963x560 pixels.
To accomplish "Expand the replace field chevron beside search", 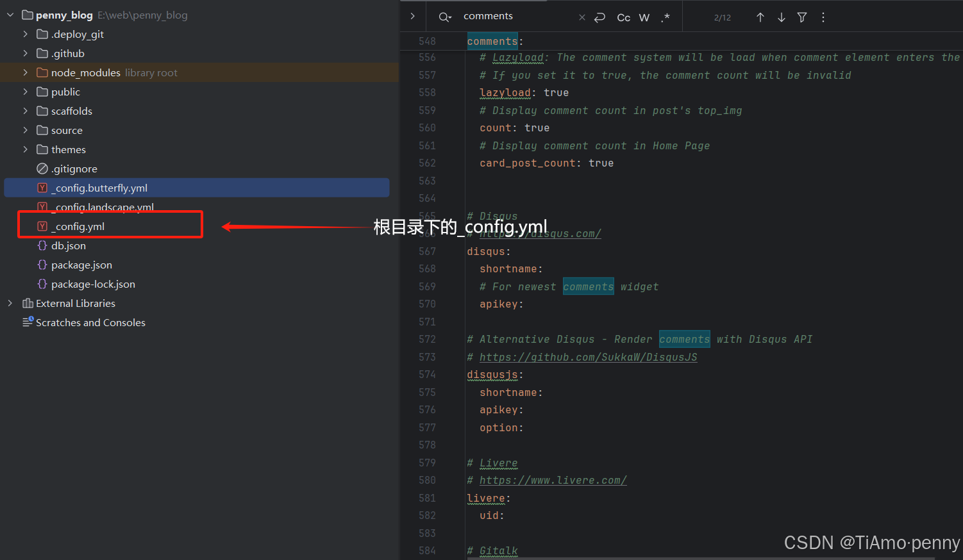I will coord(412,16).
